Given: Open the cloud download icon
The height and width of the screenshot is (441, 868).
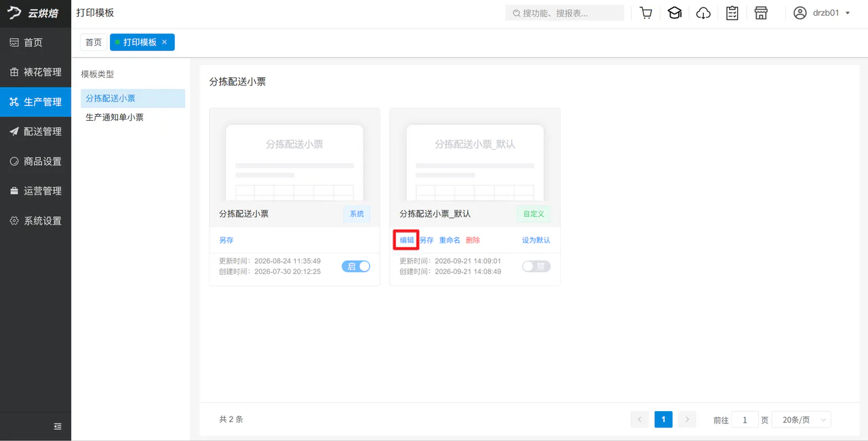Looking at the screenshot, I should pos(703,13).
